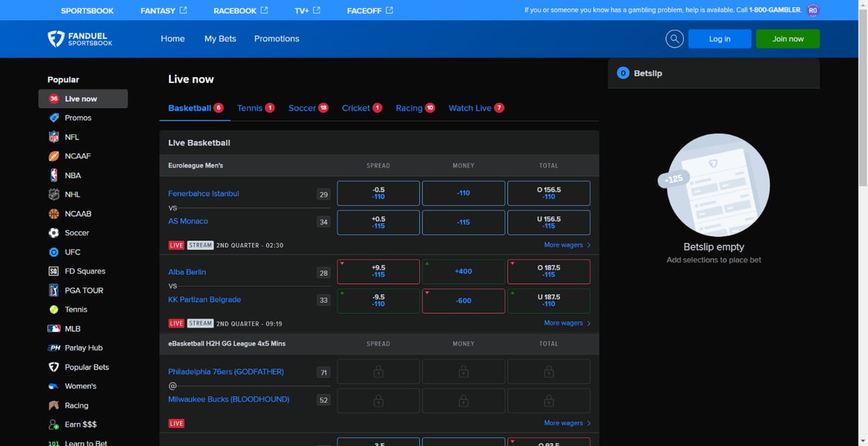
Task: Select Over 187.5 total bet
Action: 549,271
